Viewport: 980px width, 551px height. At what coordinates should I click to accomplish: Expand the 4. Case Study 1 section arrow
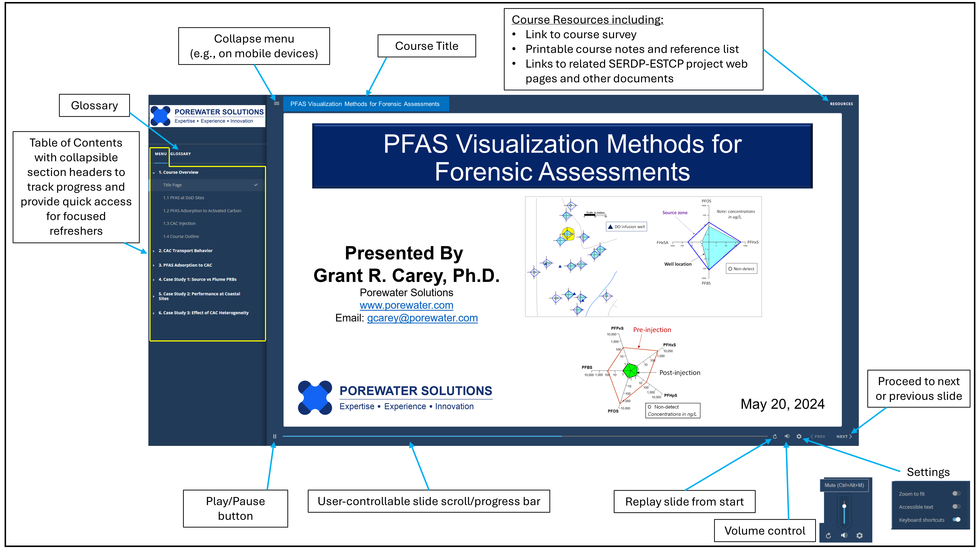pos(154,280)
